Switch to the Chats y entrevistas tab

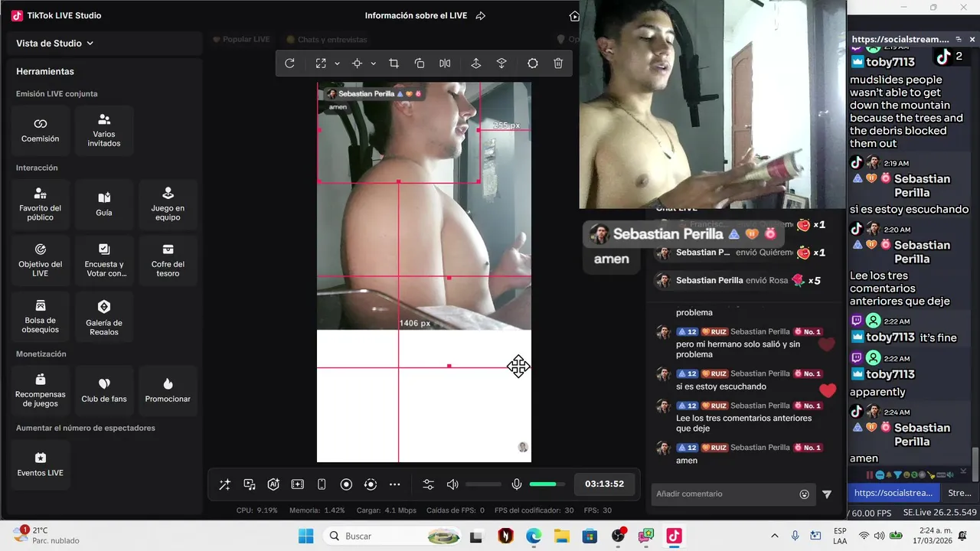[327, 39]
